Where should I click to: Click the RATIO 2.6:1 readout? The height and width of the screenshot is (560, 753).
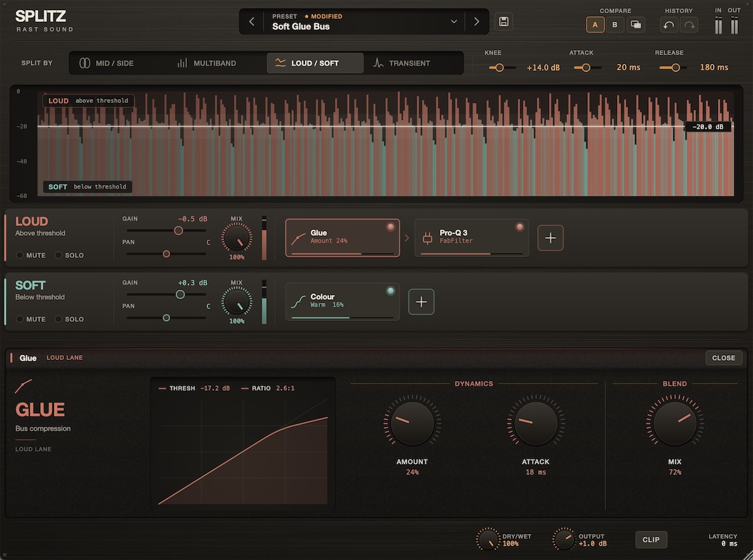[x=268, y=388]
